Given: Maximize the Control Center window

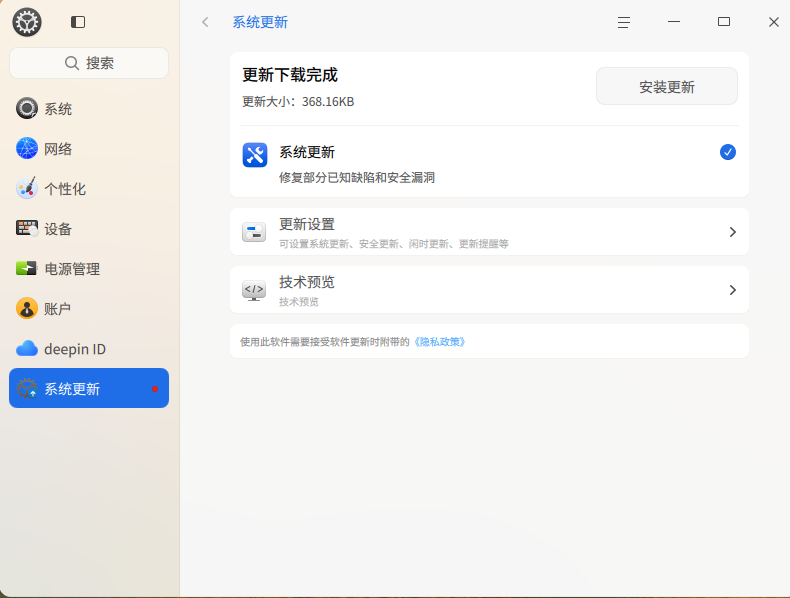Looking at the screenshot, I should click(724, 22).
